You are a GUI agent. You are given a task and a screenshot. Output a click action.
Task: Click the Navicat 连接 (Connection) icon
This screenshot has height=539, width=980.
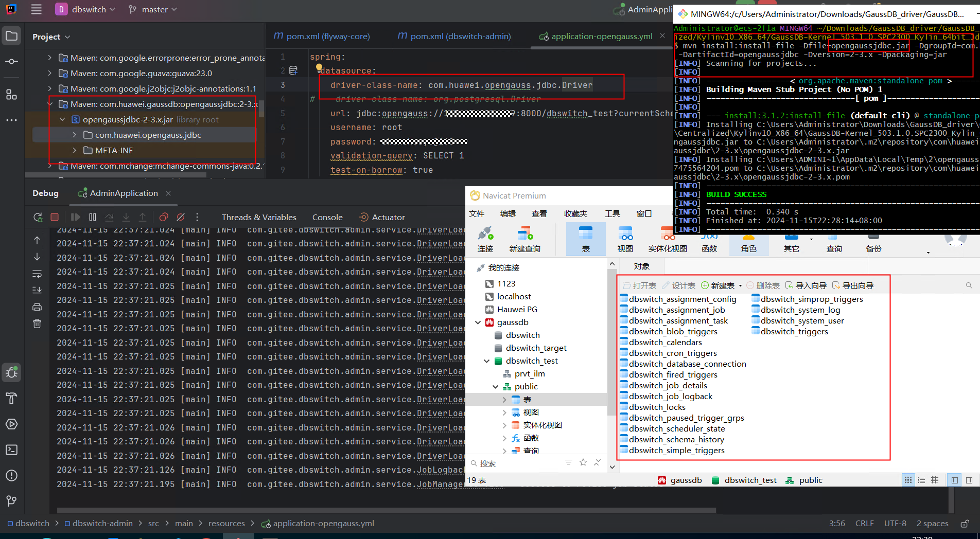pyautogui.click(x=485, y=239)
